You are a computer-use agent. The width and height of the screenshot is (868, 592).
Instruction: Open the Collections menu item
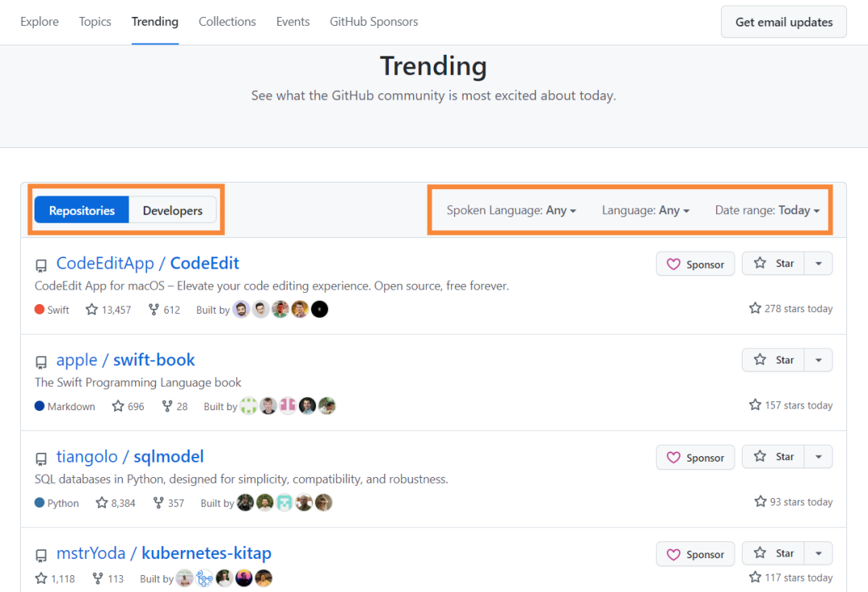(227, 22)
